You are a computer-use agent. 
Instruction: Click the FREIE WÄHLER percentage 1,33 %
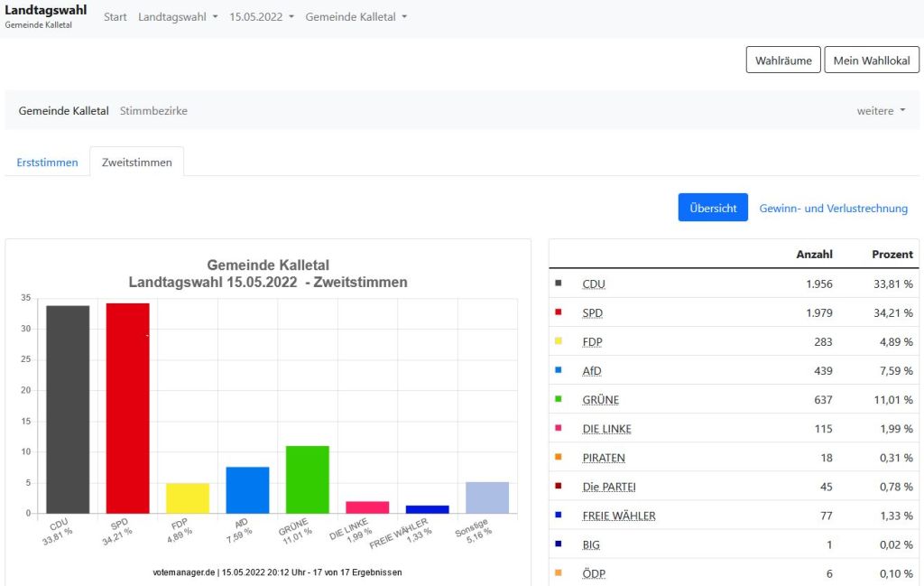[x=896, y=516]
